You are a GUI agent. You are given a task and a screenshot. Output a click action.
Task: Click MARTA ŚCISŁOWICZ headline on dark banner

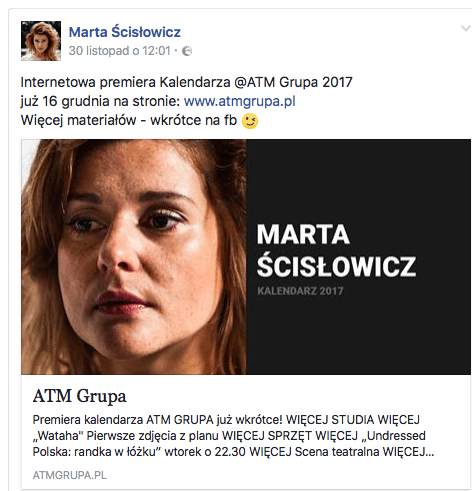coord(336,250)
